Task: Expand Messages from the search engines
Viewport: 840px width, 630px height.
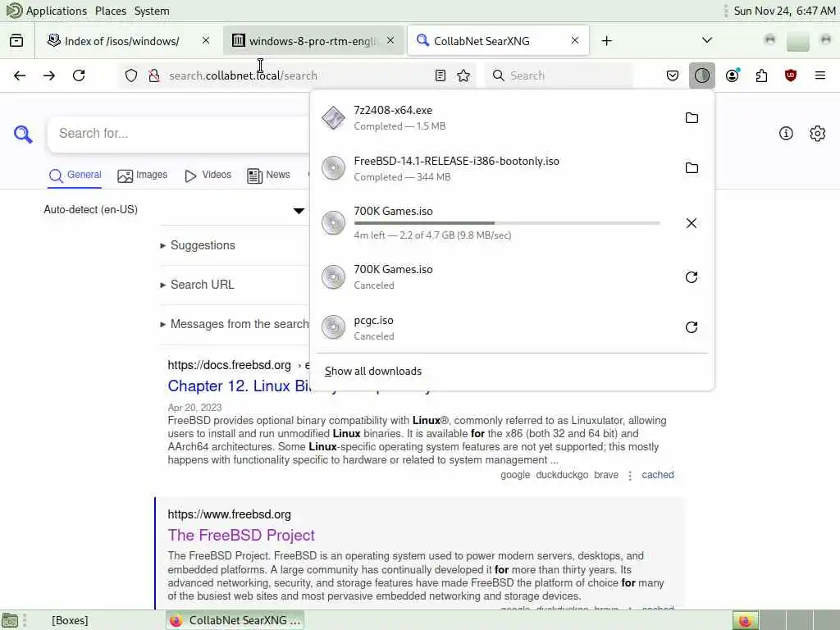Action: [235, 324]
